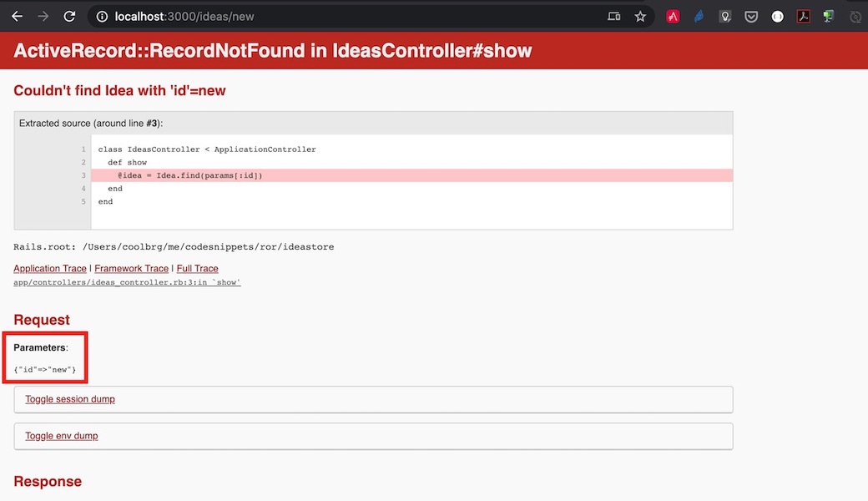Click the white circular braces extension icon
868x501 pixels.
click(x=777, y=16)
